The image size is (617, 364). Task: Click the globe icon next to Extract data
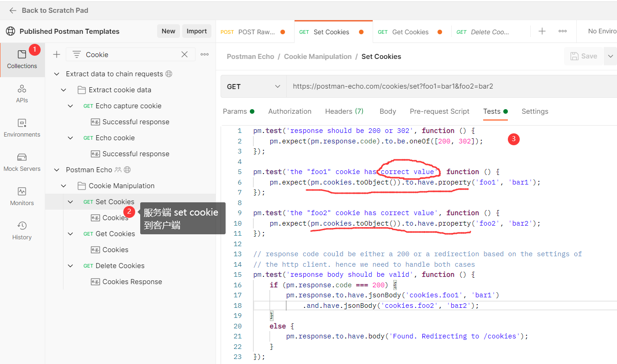169,74
